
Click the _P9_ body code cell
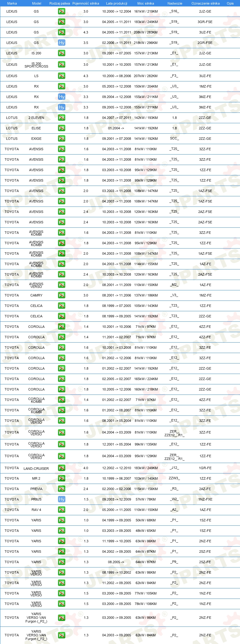[x=174, y=562]
